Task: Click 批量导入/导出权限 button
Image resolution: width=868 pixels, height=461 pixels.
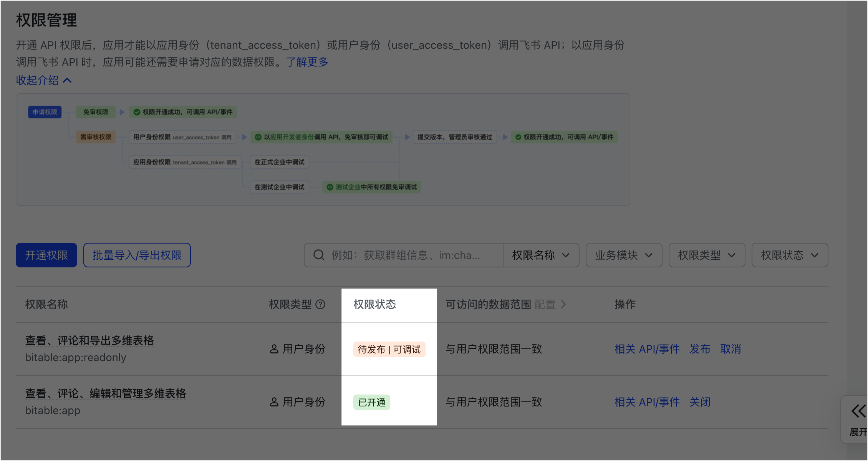Action: click(137, 255)
